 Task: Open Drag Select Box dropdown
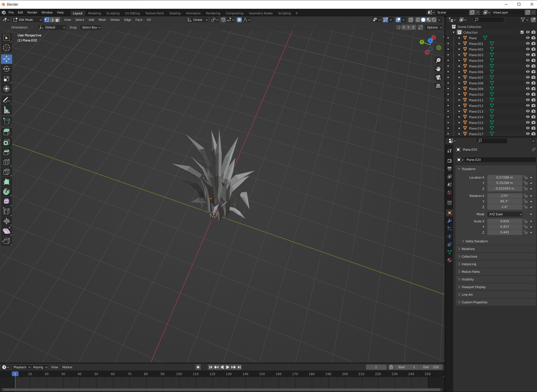pyautogui.click(x=91, y=27)
